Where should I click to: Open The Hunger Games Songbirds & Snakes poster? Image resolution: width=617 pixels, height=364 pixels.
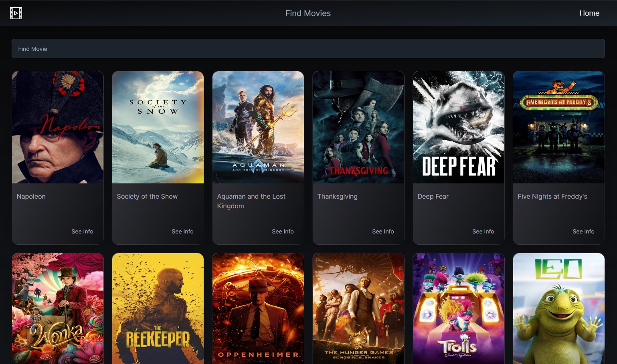click(x=358, y=308)
